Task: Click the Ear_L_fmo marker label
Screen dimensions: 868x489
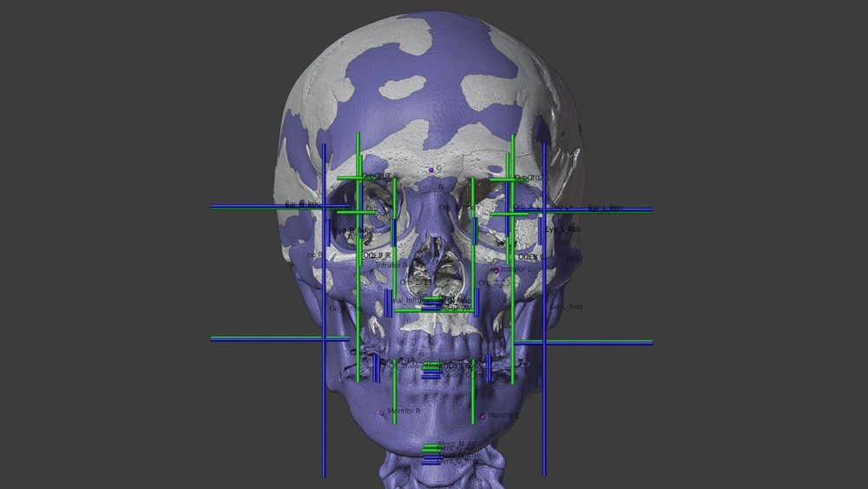Action: click(x=605, y=208)
